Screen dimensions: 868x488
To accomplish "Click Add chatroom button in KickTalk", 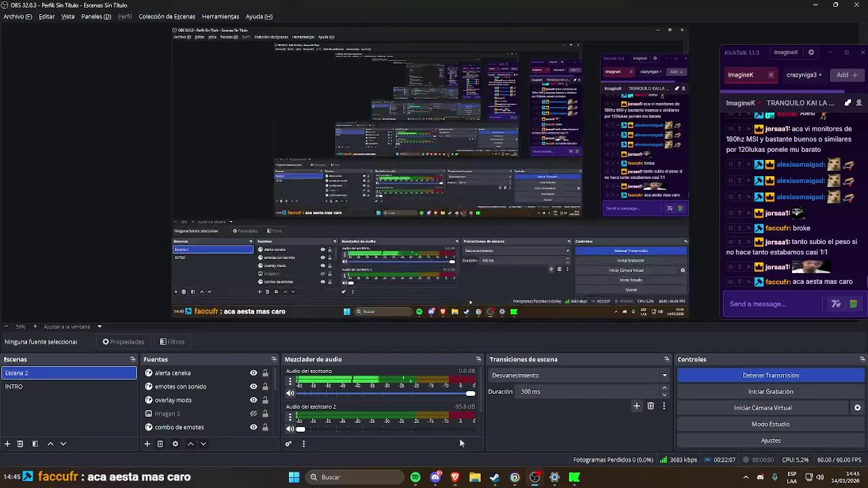I will click(x=846, y=75).
